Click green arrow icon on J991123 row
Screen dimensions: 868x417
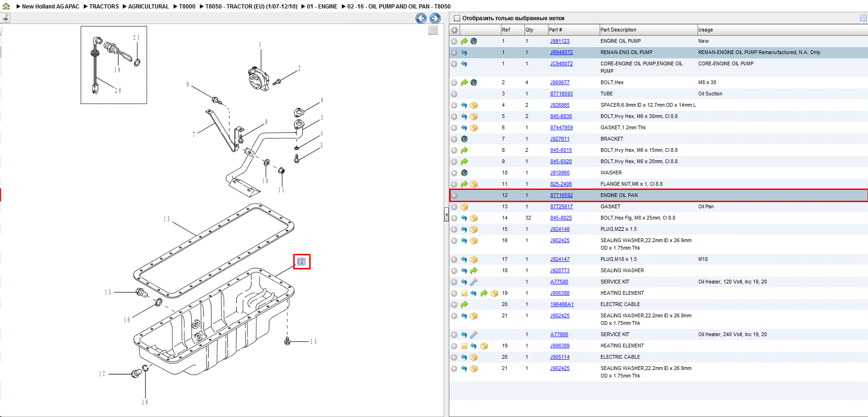(x=464, y=41)
